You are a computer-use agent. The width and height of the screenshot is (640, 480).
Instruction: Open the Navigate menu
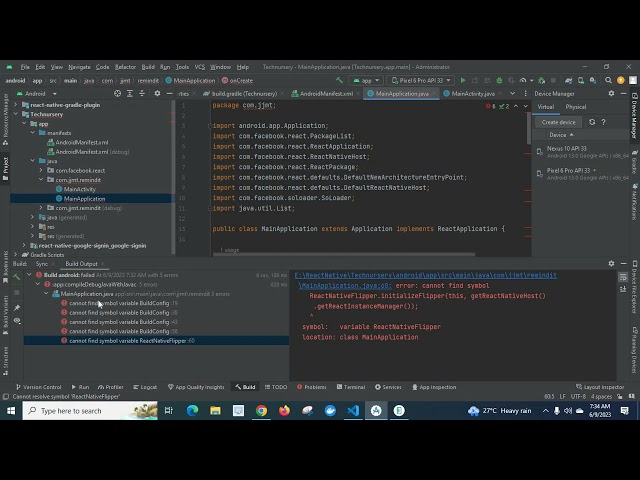tap(79, 67)
